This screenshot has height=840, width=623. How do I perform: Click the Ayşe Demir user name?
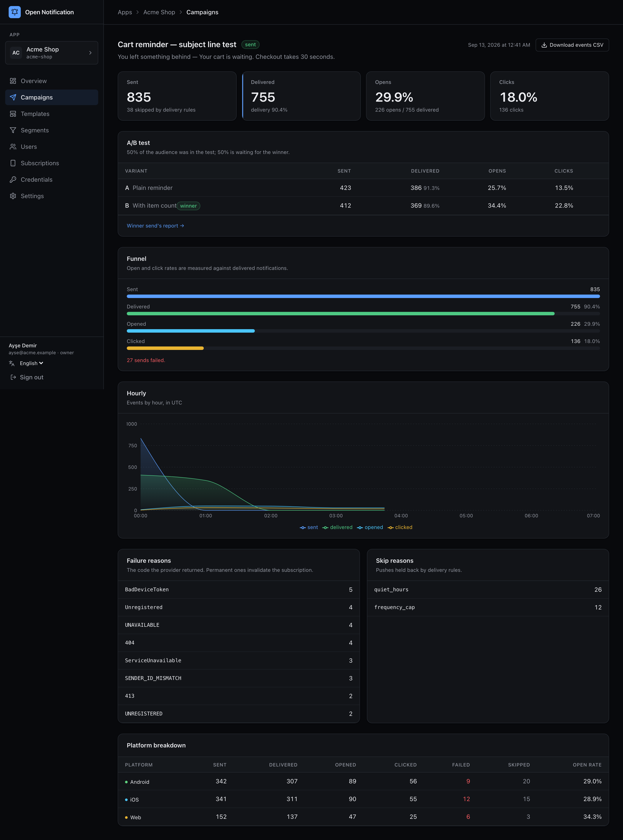[x=23, y=346]
